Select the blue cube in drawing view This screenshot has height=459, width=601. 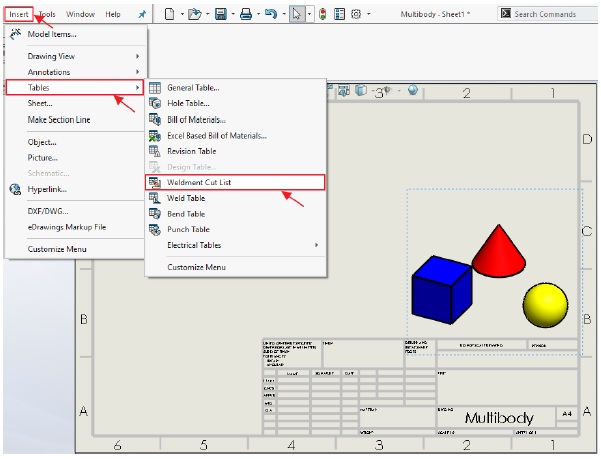442,290
